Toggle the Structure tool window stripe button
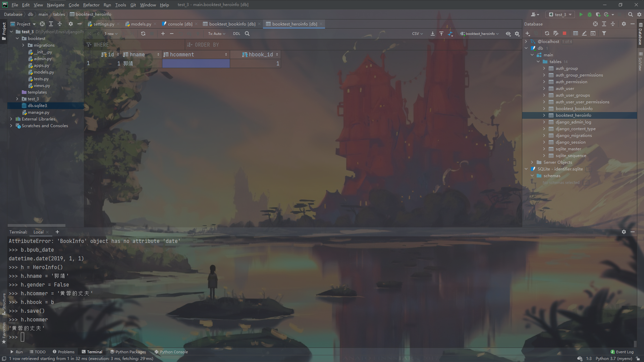 point(4,304)
